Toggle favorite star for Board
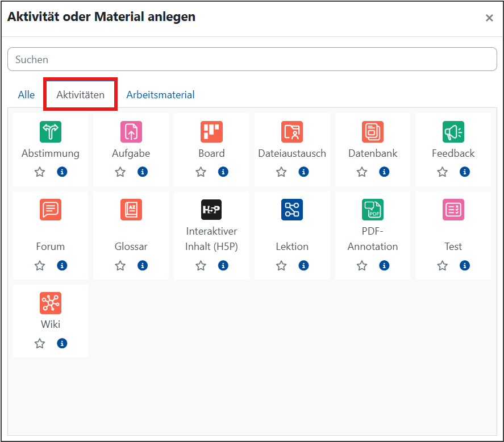The height and width of the screenshot is (442, 504). point(201,172)
